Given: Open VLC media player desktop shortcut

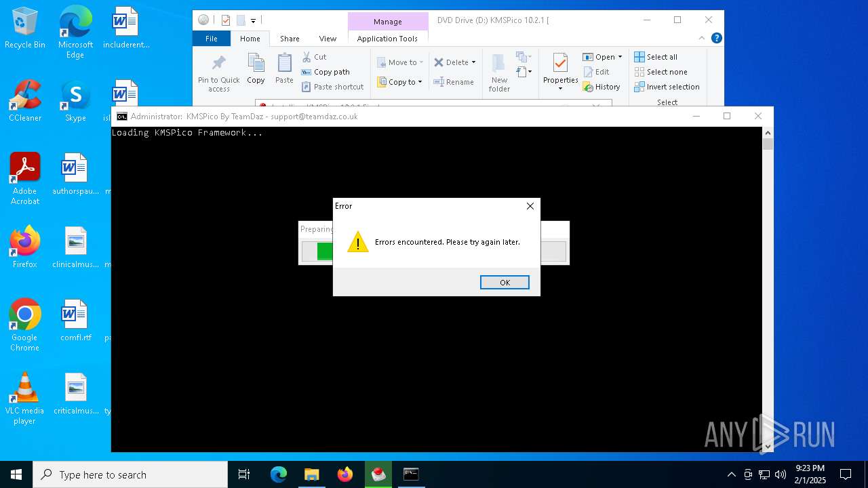Looking at the screenshot, I should click(25, 398).
